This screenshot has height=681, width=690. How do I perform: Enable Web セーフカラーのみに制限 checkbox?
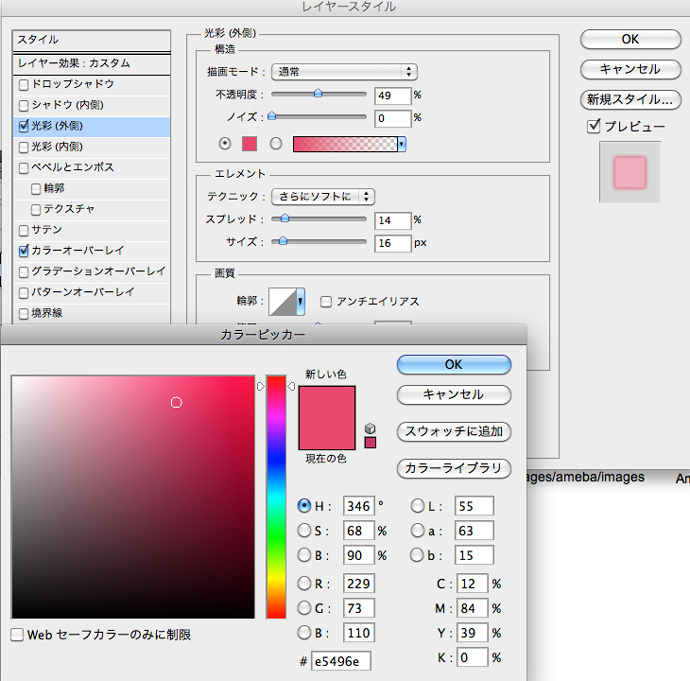click(17, 635)
